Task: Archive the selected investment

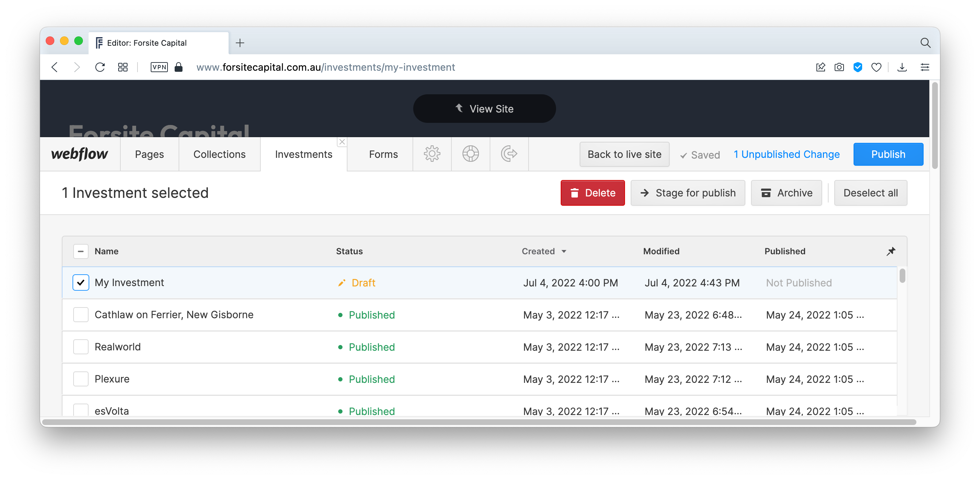Action: [x=786, y=193]
